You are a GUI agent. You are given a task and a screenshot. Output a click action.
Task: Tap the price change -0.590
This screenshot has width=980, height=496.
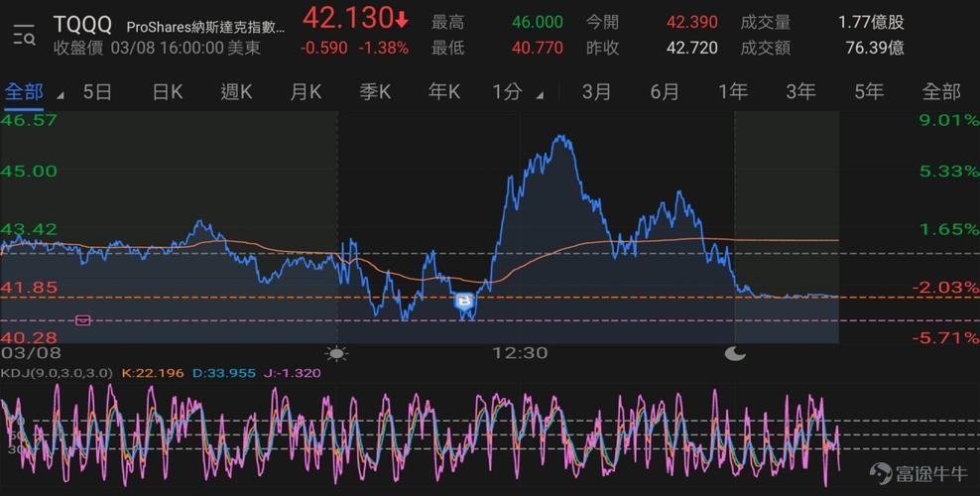pyautogui.click(x=323, y=48)
